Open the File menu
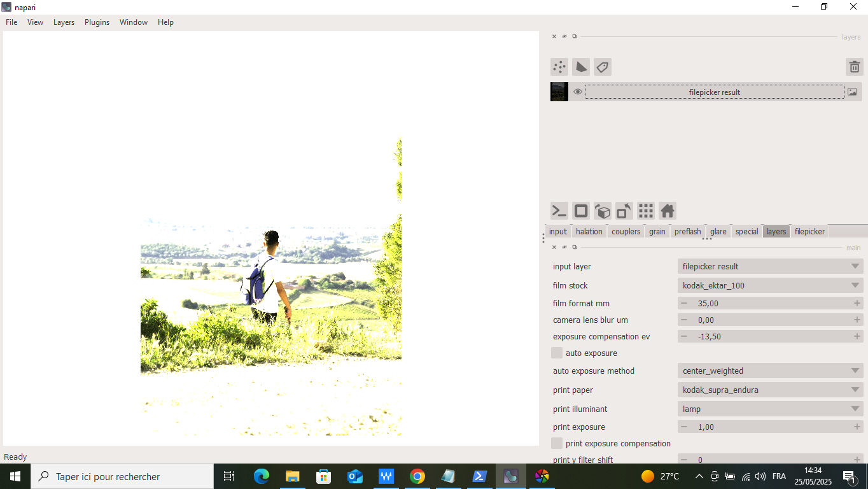 (x=11, y=22)
